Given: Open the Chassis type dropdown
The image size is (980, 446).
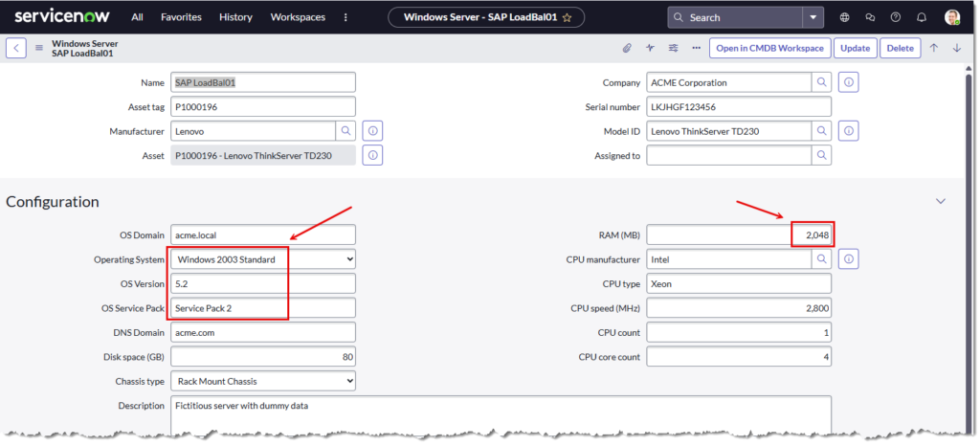Looking at the screenshot, I should (262, 382).
